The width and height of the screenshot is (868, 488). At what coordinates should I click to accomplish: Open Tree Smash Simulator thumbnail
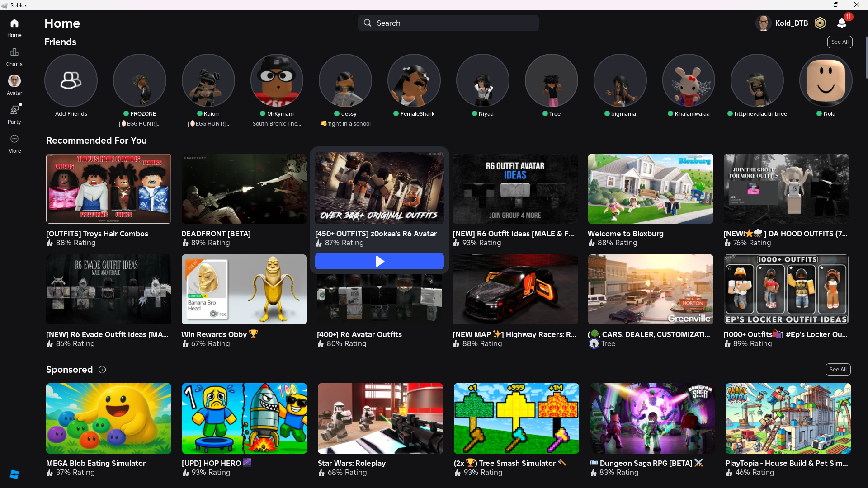(x=516, y=418)
